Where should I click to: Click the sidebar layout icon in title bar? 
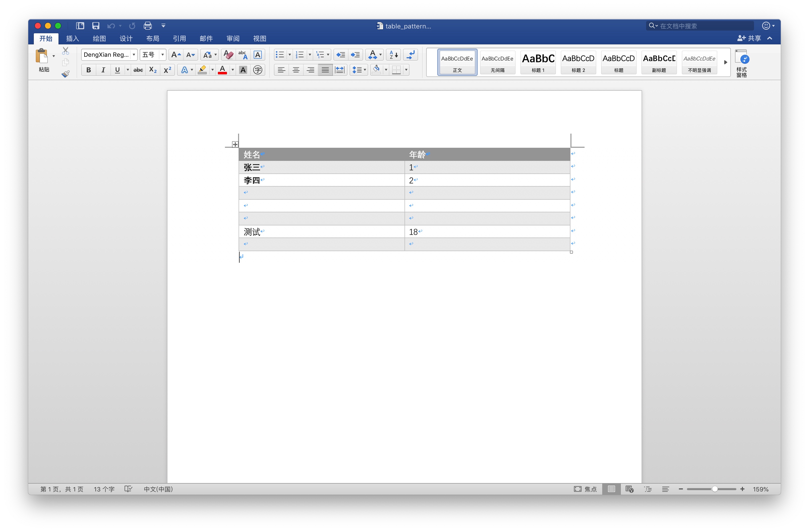click(80, 26)
